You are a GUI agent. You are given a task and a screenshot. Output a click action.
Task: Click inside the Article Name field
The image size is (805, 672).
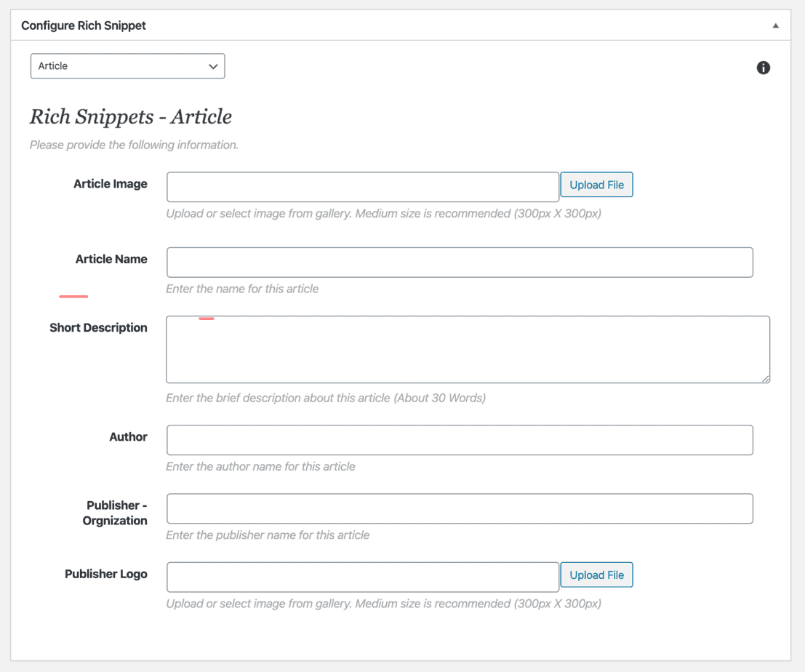coord(460,263)
